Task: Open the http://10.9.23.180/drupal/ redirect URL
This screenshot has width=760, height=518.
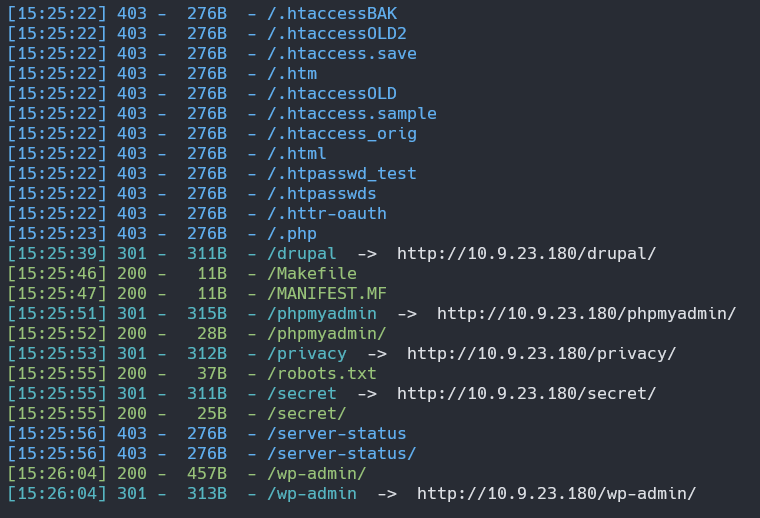Action: click(x=526, y=253)
